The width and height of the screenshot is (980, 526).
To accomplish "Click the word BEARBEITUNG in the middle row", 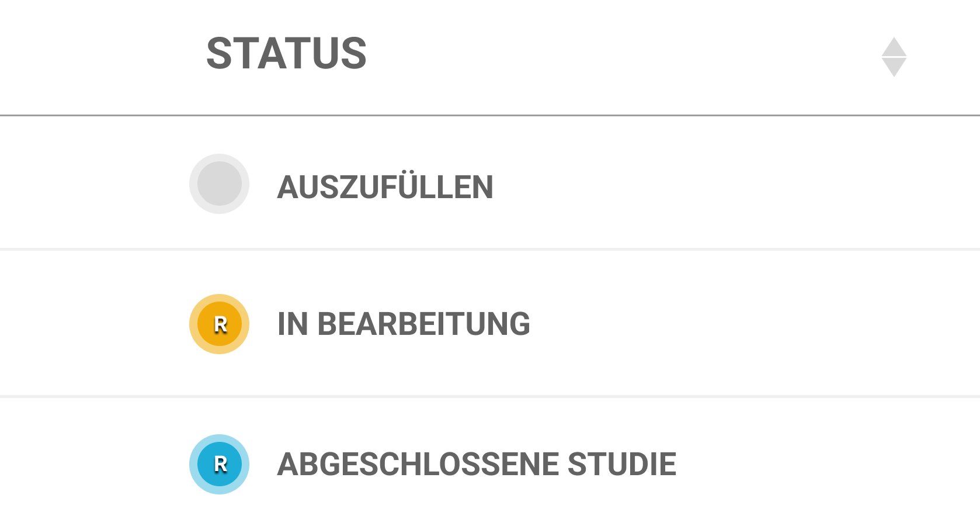I will 423,324.
